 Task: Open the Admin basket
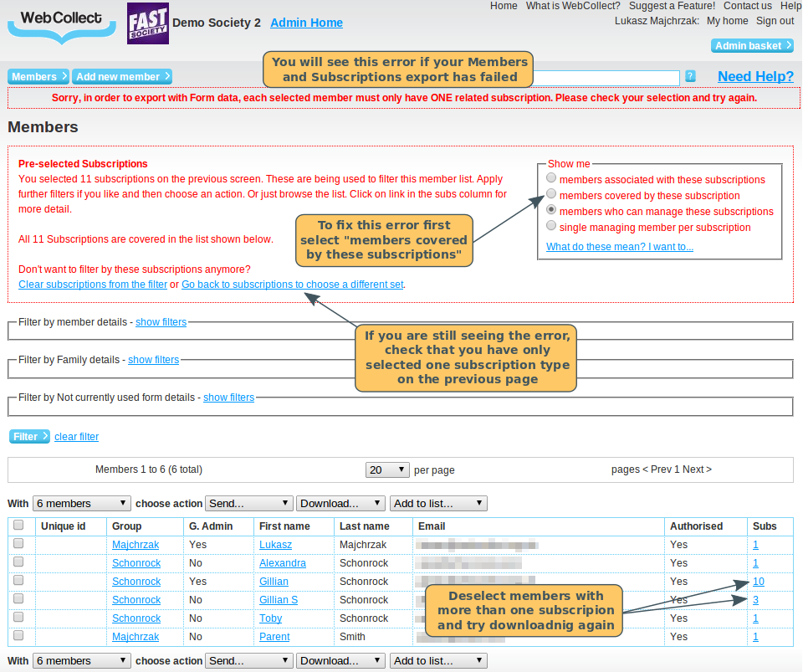pyautogui.click(x=751, y=45)
